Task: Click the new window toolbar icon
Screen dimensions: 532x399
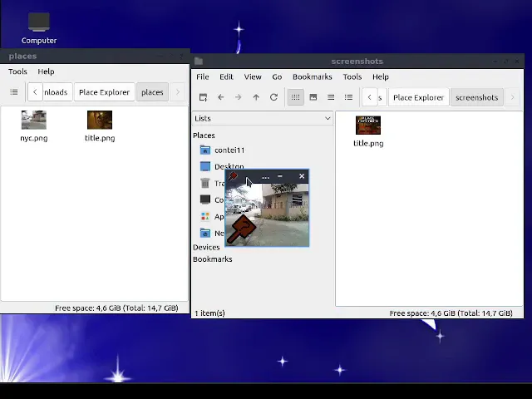Action: [203, 97]
